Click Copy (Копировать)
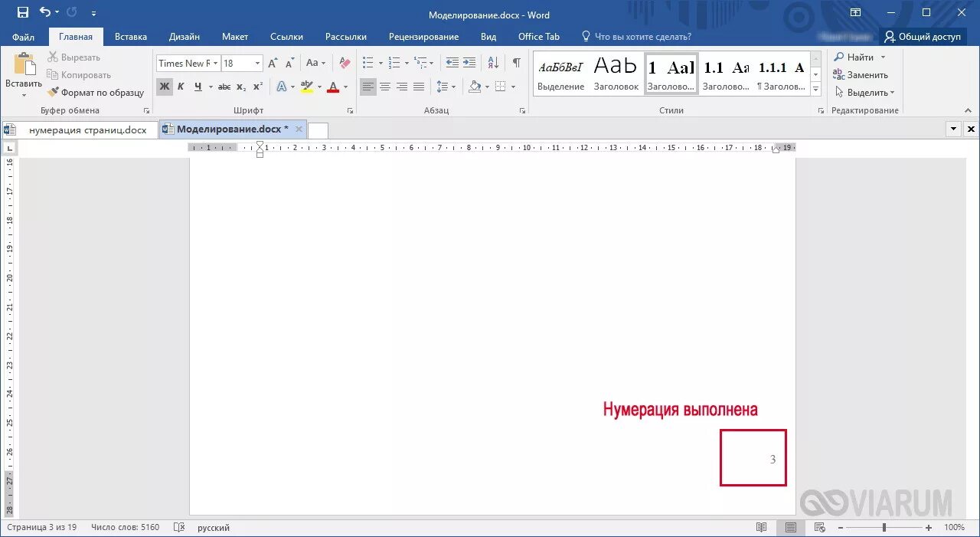The width and height of the screenshot is (980, 537). [79, 75]
